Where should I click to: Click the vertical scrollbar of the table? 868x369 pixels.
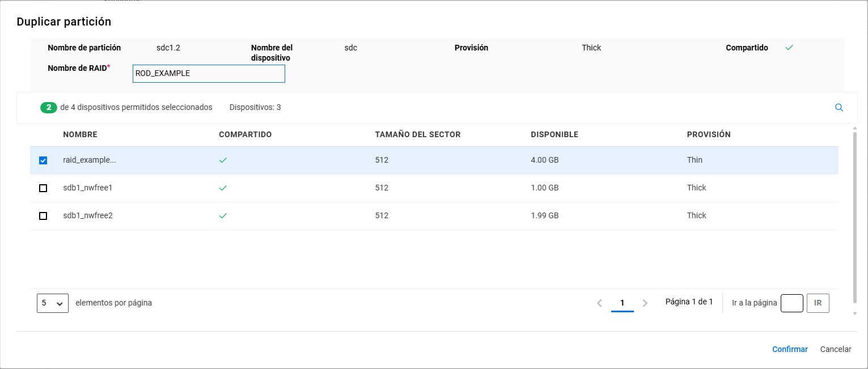(854, 215)
